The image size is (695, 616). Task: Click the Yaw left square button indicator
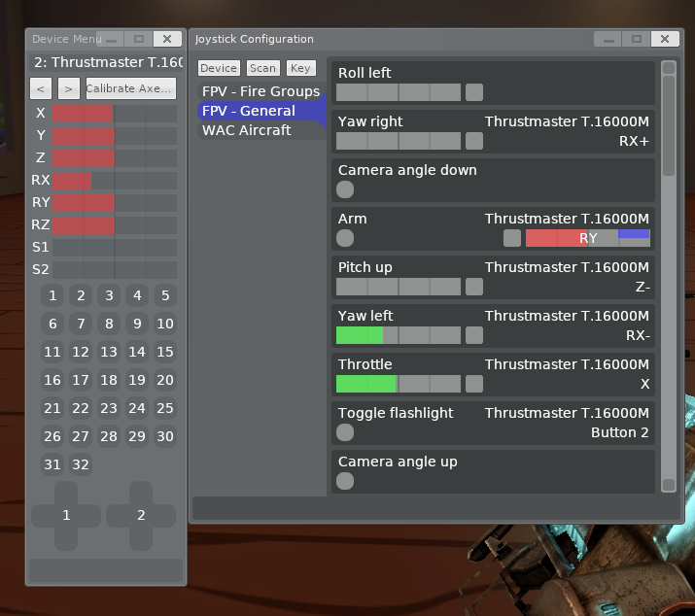pos(474,335)
